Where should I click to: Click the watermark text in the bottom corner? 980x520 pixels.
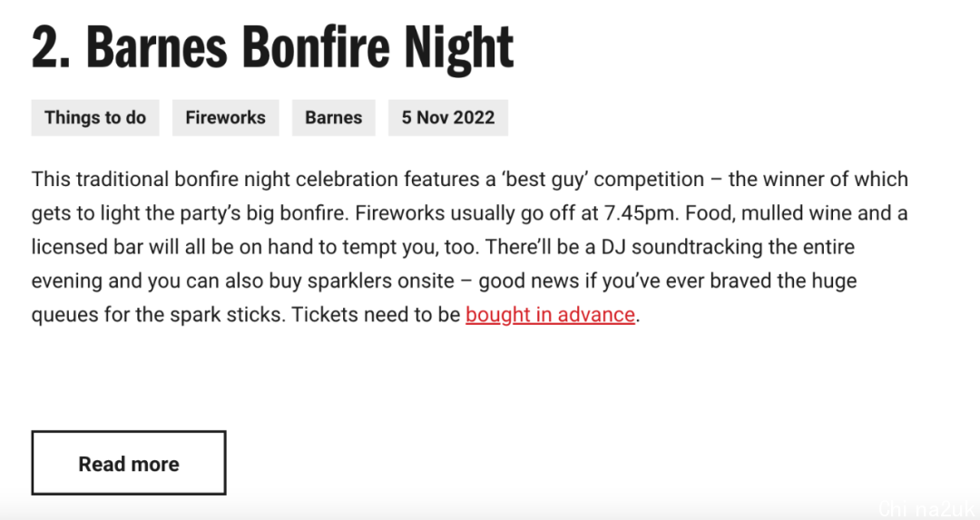point(927,509)
